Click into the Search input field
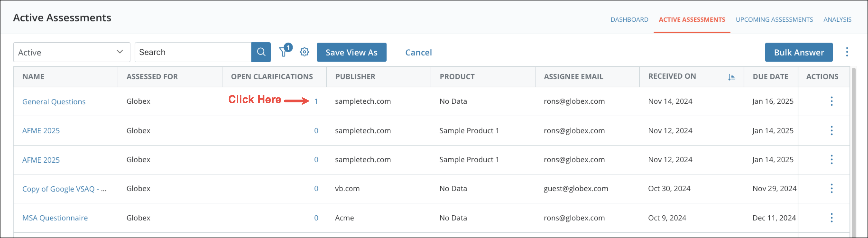Screen dimensions: 868x238 click(193, 52)
